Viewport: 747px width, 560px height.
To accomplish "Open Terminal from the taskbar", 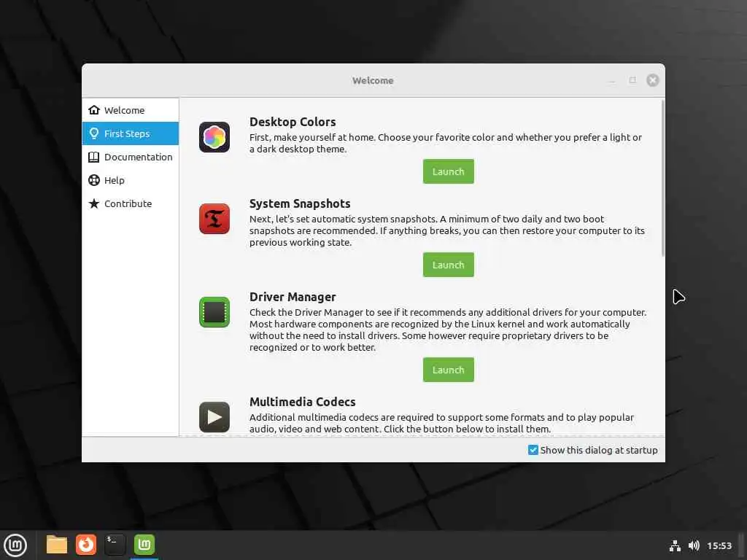I will (x=115, y=545).
